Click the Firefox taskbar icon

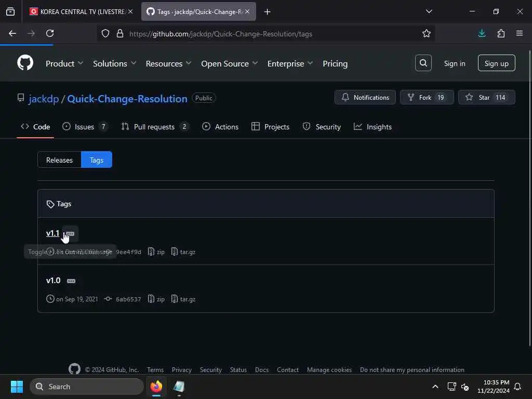156,387
